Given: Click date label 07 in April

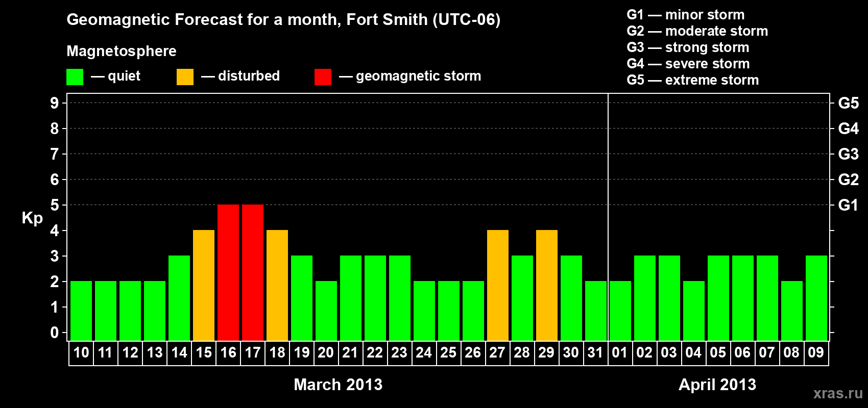Looking at the screenshot, I should (767, 353).
